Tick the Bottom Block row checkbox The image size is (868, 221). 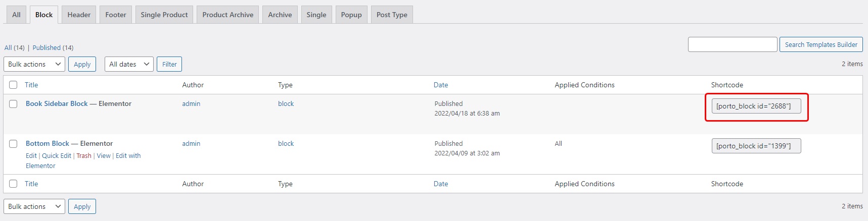click(14, 144)
